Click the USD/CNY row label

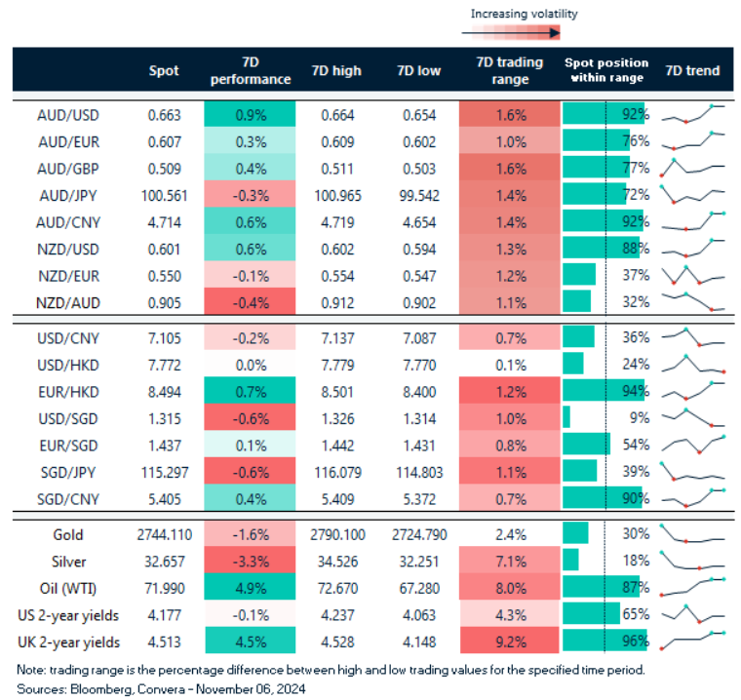[x=68, y=338]
